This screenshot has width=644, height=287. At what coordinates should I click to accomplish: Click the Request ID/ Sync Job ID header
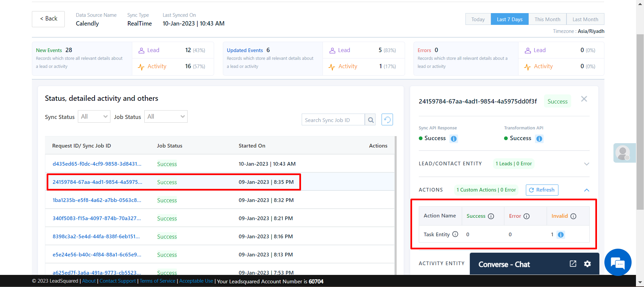[x=82, y=146]
